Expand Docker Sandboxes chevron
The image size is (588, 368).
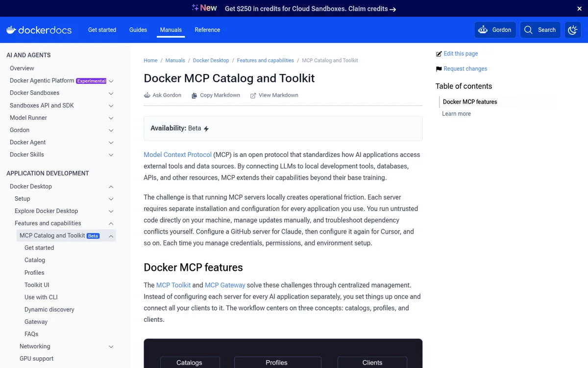tap(111, 93)
